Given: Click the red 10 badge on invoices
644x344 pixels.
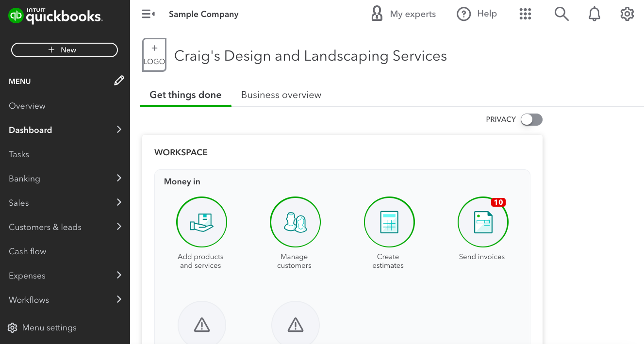Looking at the screenshot, I should click(498, 202).
